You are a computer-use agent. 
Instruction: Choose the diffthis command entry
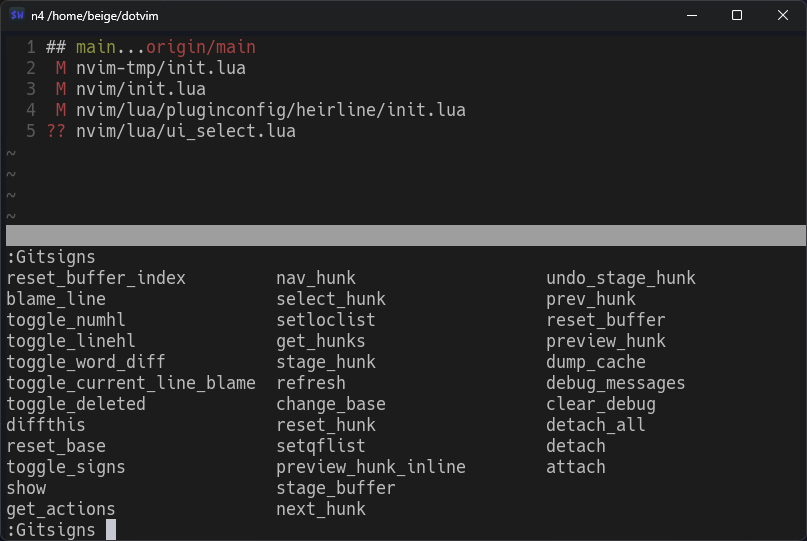point(46,425)
